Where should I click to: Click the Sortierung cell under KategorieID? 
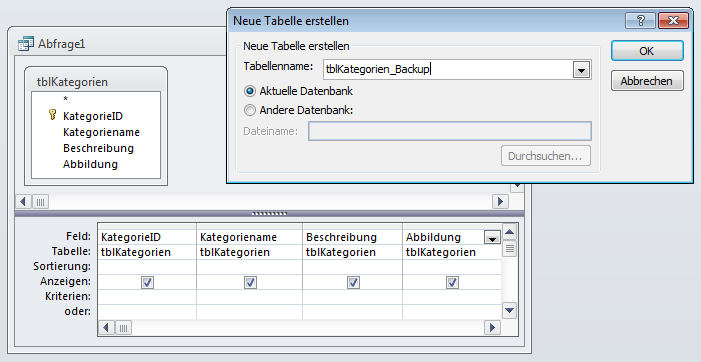click(147, 267)
